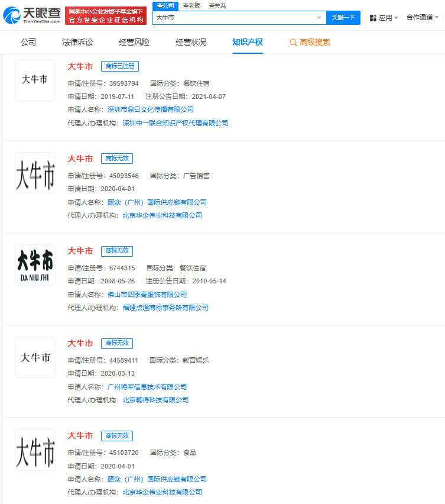The height and width of the screenshot is (504, 445).
Task: Open applicant 佛山市四季青服饰有限公司
Action: 147,295
